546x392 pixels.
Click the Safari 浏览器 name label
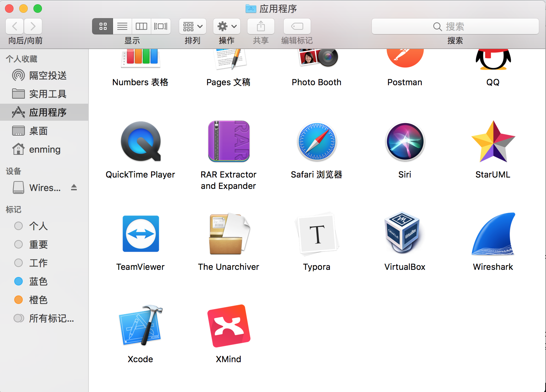pos(317,174)
